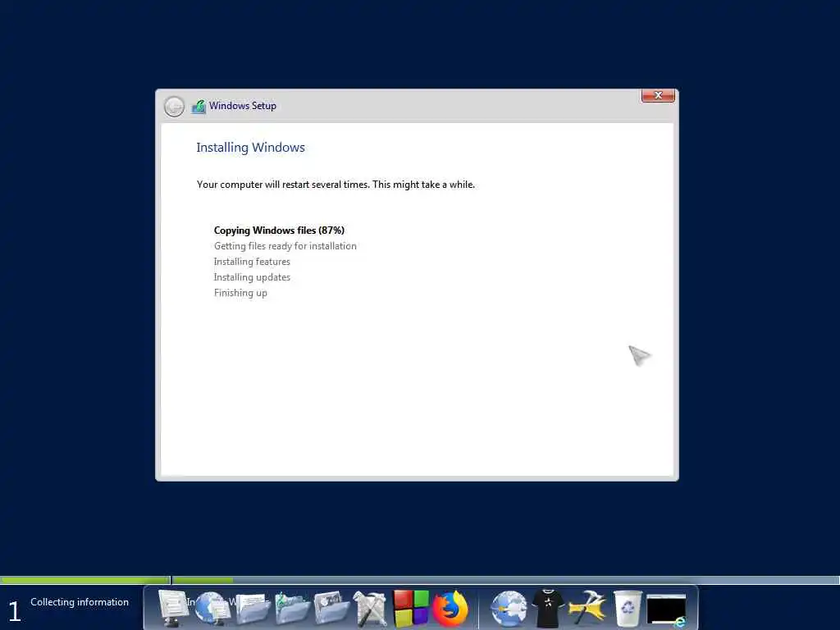Image resolution: width=840 pixels, height=630 pixels.
Task: Click the 'Installing updates' step text
Action: coord(252,277)
